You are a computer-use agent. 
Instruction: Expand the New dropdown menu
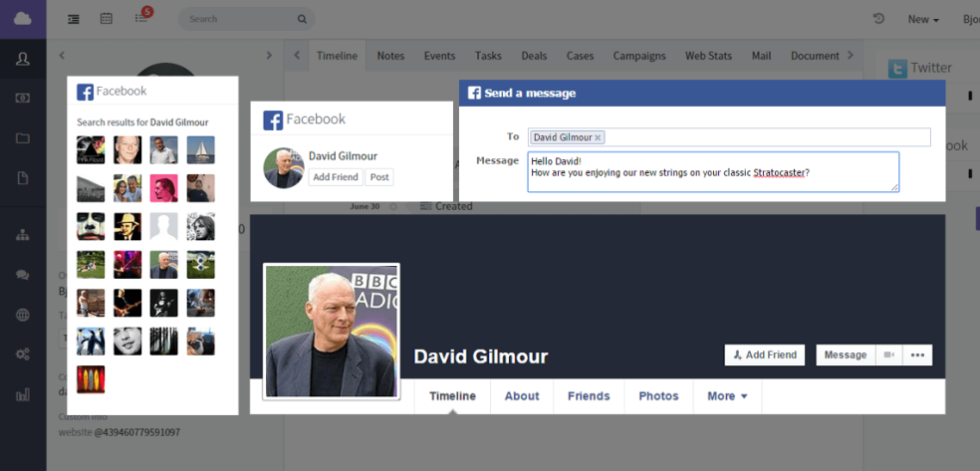coord(923,19)
